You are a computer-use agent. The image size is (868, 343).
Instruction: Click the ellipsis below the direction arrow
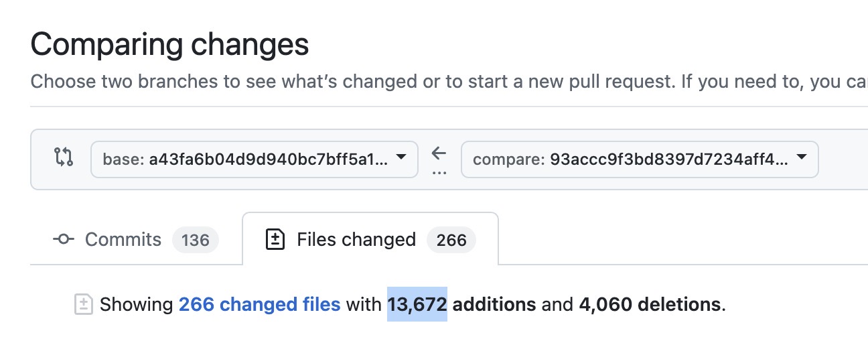pos(439,172)
